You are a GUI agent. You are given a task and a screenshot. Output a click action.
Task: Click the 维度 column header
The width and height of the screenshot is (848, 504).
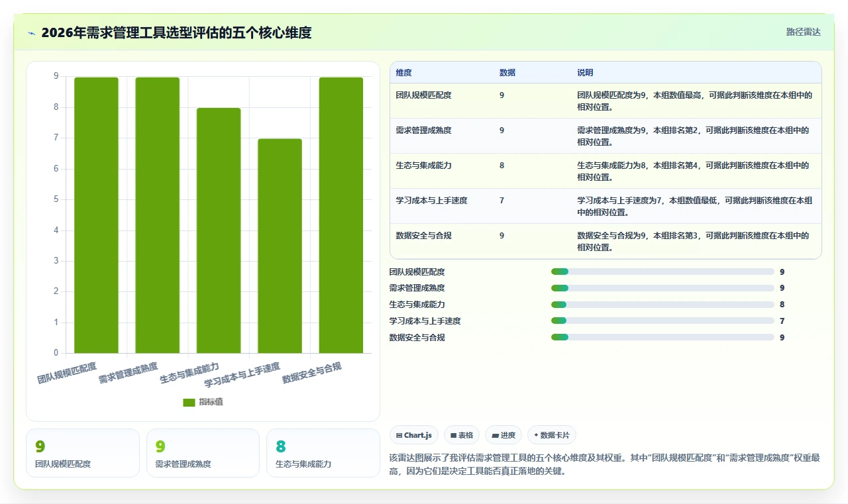(403, 73)
